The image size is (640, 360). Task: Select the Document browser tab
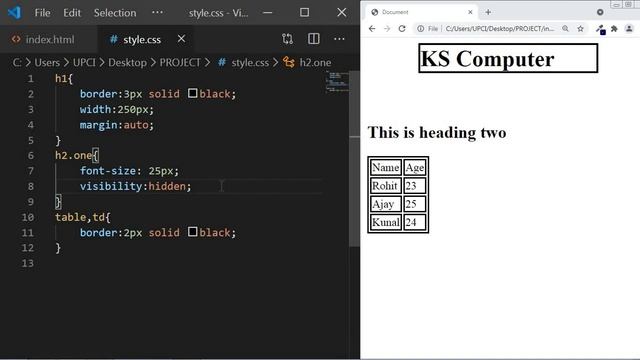pos(420,12)
